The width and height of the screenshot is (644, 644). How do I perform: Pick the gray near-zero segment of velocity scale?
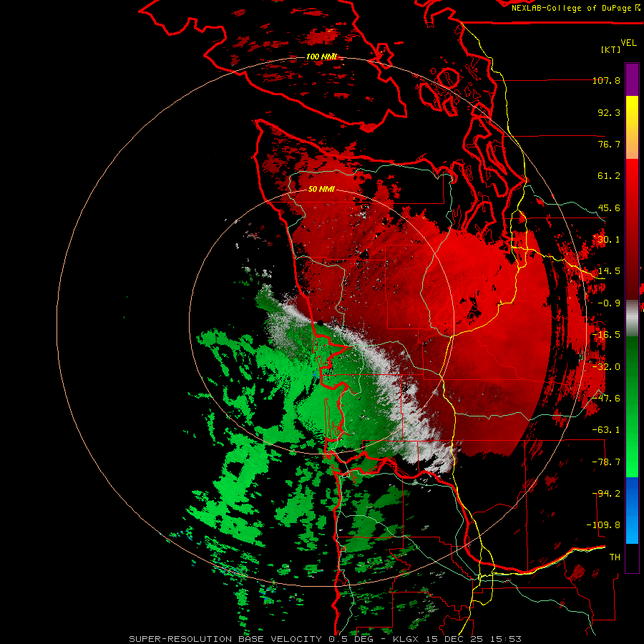point(632,318)
